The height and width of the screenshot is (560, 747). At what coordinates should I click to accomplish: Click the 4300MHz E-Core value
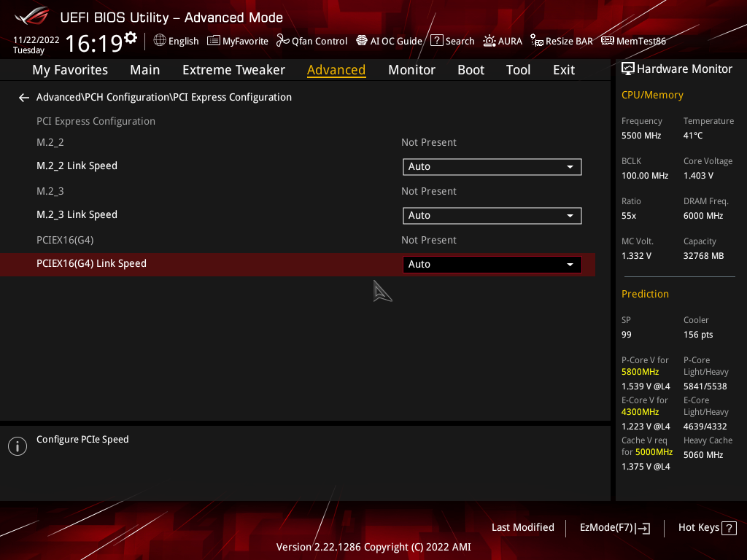coord(640,412)
